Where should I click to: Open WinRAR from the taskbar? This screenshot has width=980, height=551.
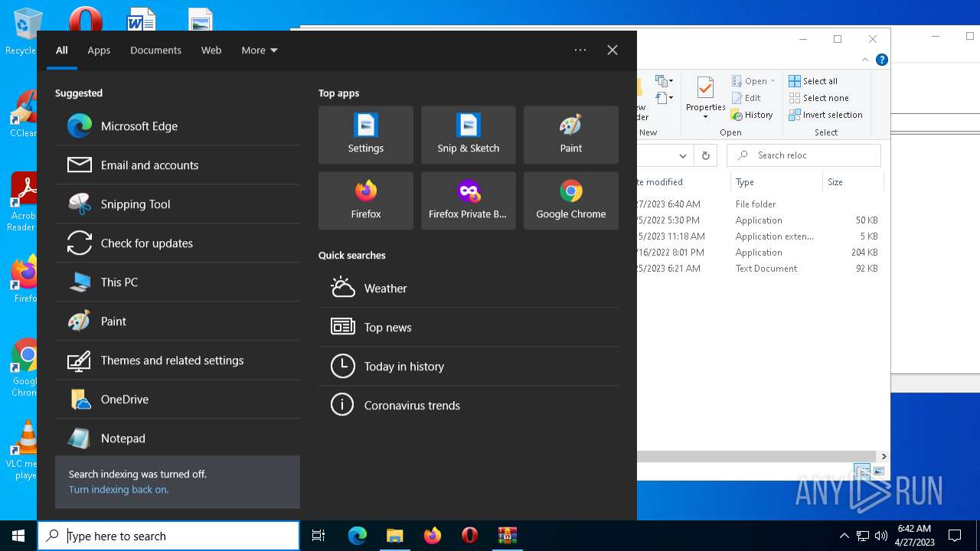(x=507, y=536)
